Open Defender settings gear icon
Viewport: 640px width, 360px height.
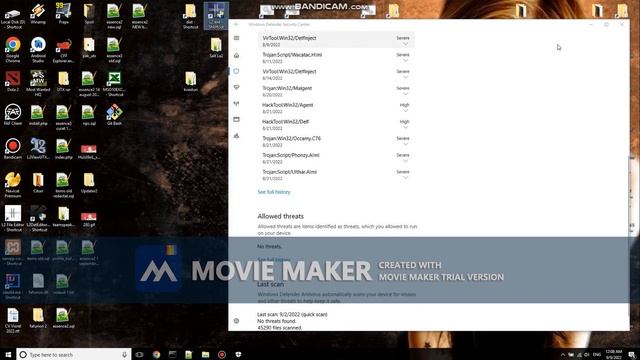pyautogui.click(x=236, y=321)
